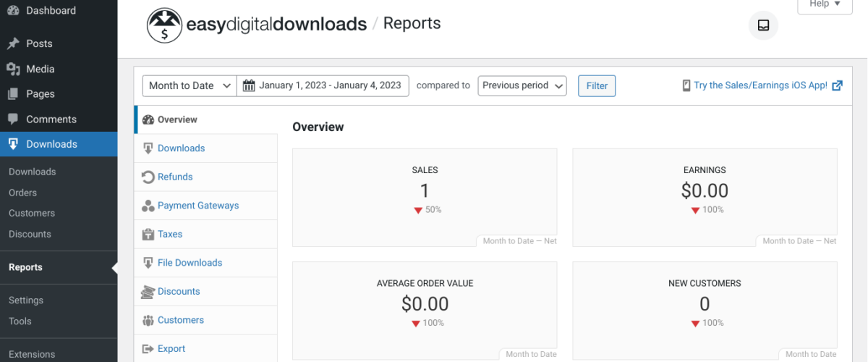Switch to the Discounts report tab

[x=206, y=292]
